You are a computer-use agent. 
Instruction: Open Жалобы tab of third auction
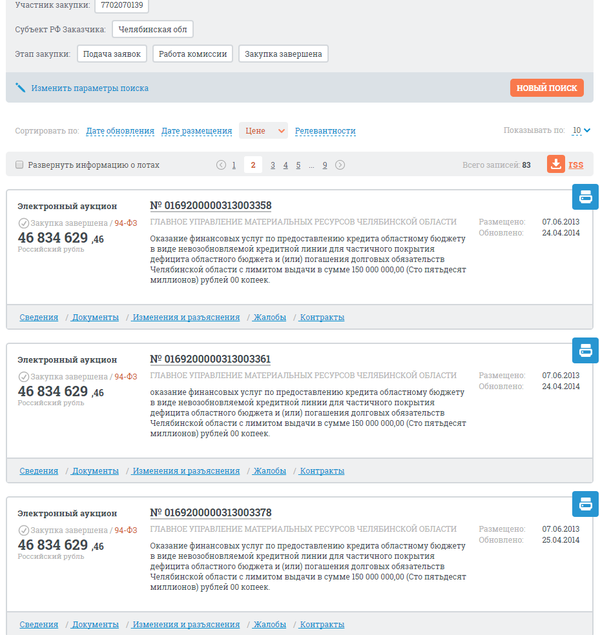(269, 624)
